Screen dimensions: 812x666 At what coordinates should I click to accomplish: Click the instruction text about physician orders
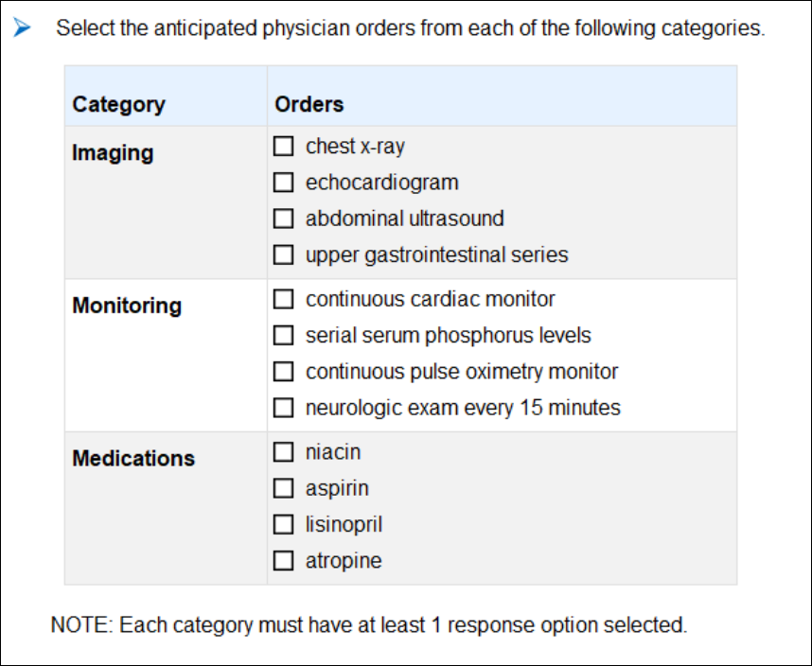tap(410, 28)
